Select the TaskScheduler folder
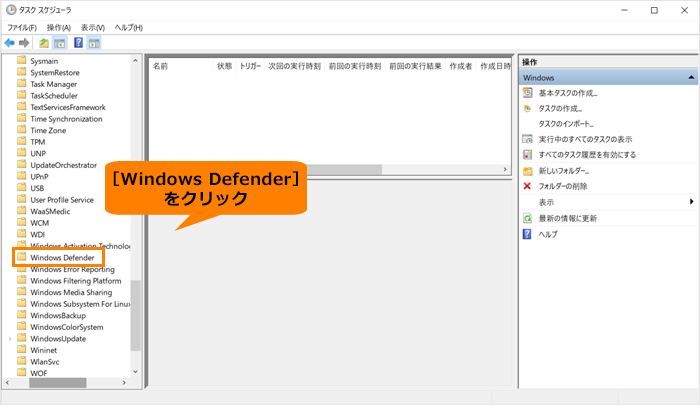This screenshot has height=405, width=700. point(54,96)
